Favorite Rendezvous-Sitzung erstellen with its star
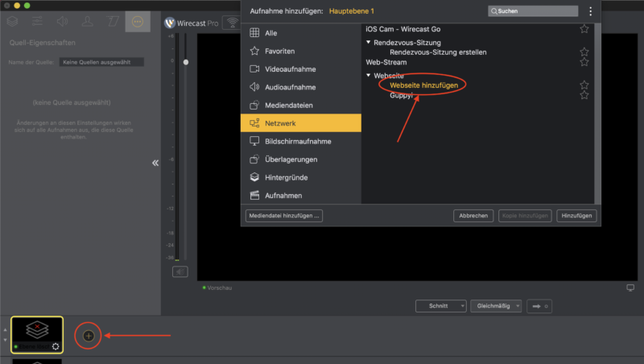The width and height of the screenshot is (644, 364). (584, 52)
